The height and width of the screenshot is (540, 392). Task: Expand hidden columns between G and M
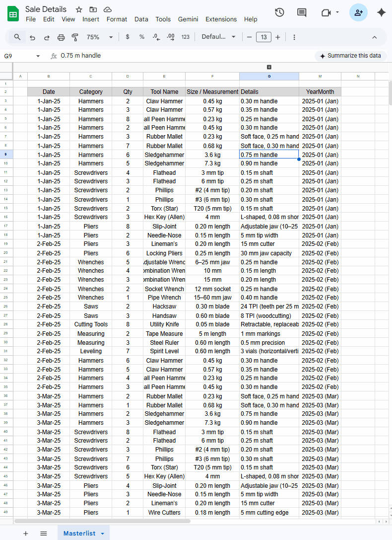269,67
